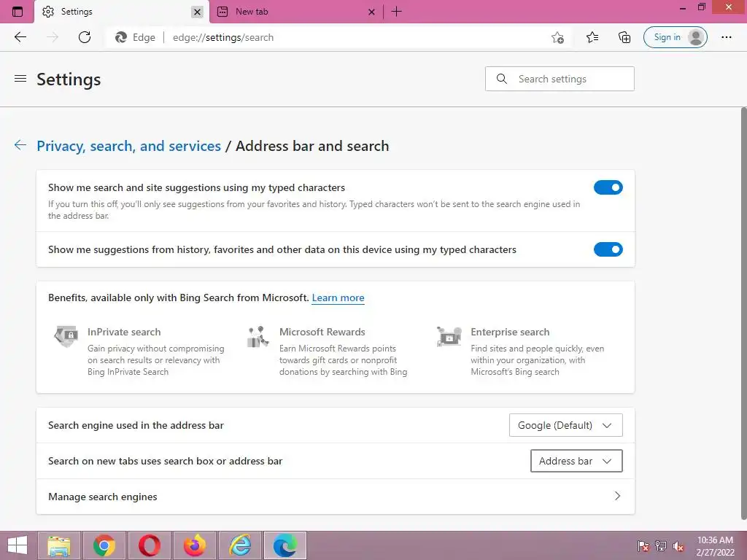The image size is (747, 560).
Task: Open the Favorites list icon
Action: point(592,37)
